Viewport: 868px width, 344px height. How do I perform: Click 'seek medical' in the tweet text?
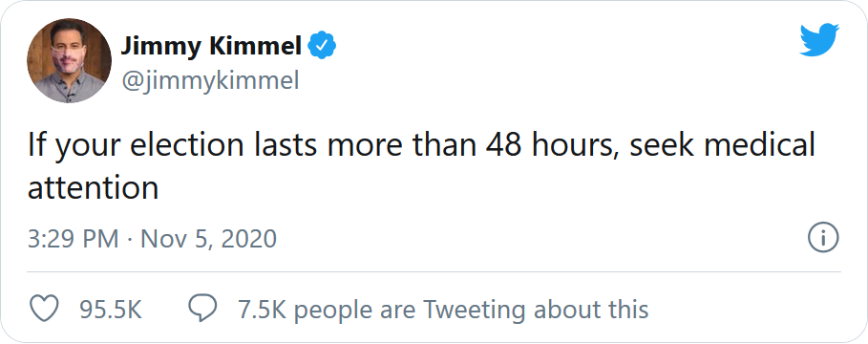click(723, 145)
